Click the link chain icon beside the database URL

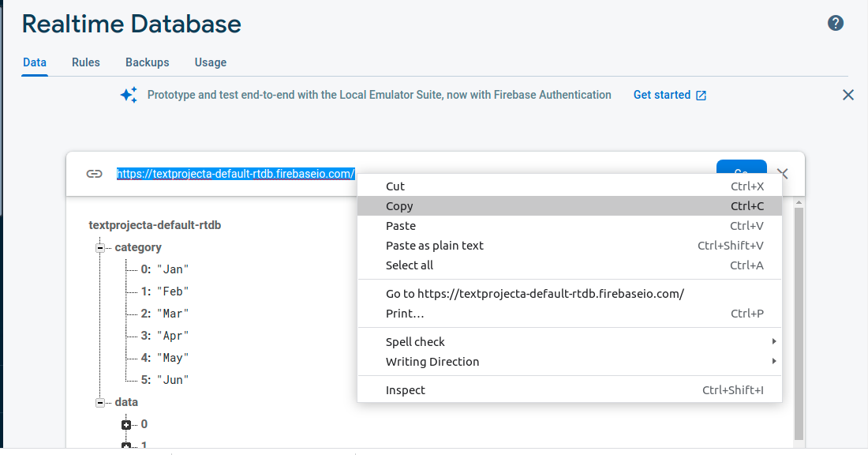point(94,174)
